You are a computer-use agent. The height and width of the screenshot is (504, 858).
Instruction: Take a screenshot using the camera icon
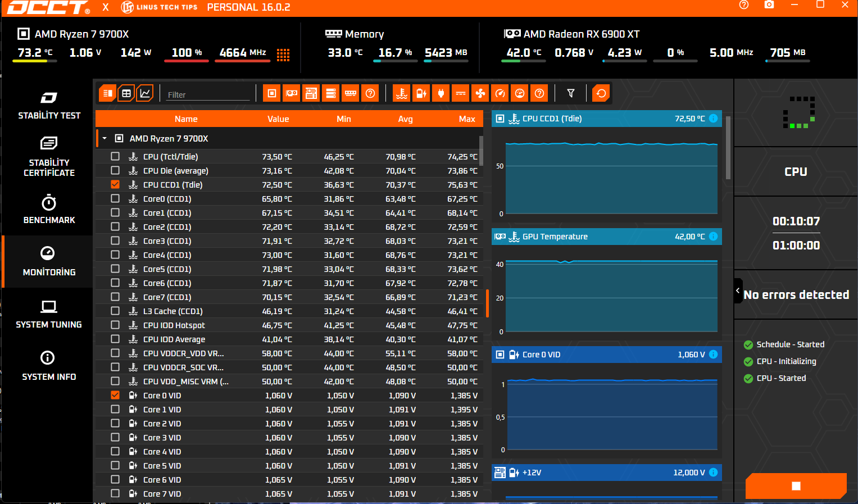pyautogui.click(x=769, y=5)
